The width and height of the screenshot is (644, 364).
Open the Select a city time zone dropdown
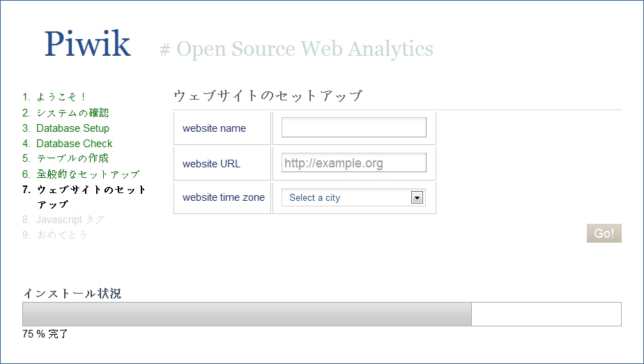[353, 197]
